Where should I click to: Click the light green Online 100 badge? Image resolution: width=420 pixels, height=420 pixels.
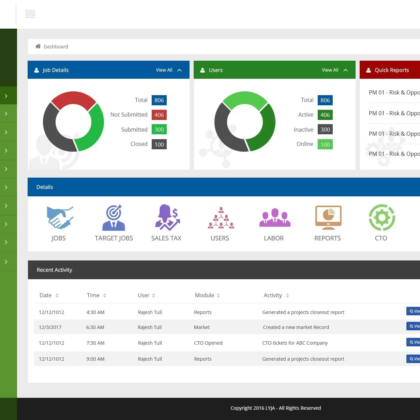pos(325,144)
